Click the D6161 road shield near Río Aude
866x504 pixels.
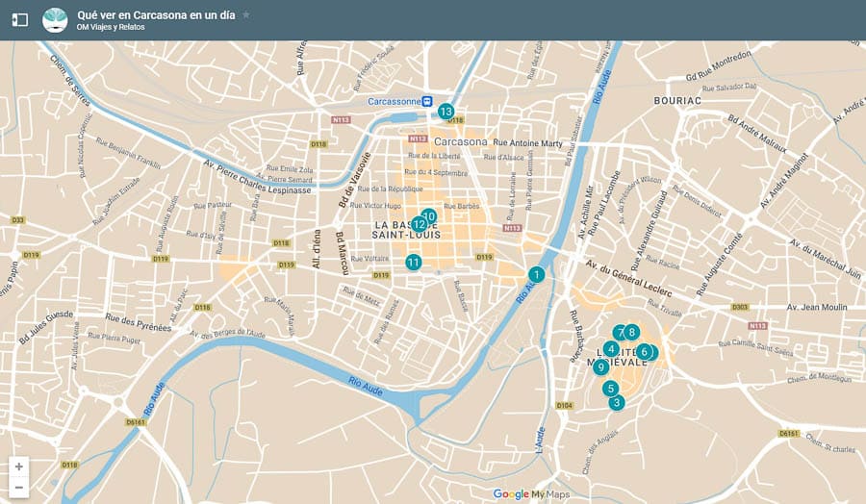(136, 422)
